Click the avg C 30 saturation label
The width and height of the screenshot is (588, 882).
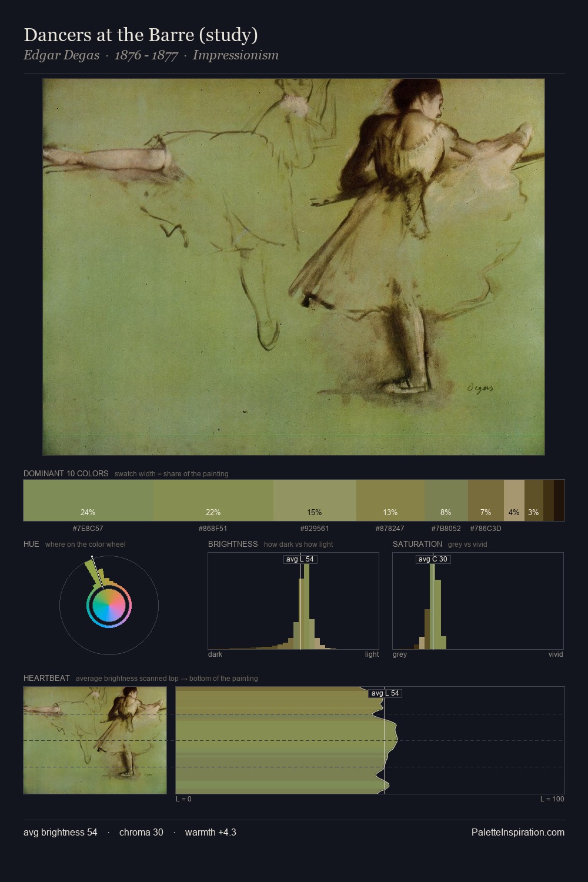click(x=433, y=559)
